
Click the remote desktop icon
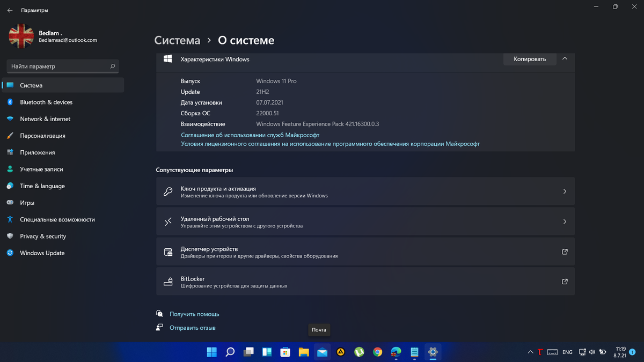168,221
